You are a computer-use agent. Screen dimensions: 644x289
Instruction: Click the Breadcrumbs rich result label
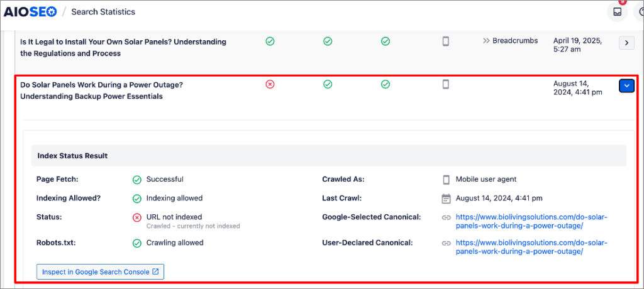pyautogui.click(x=515, y=41)
